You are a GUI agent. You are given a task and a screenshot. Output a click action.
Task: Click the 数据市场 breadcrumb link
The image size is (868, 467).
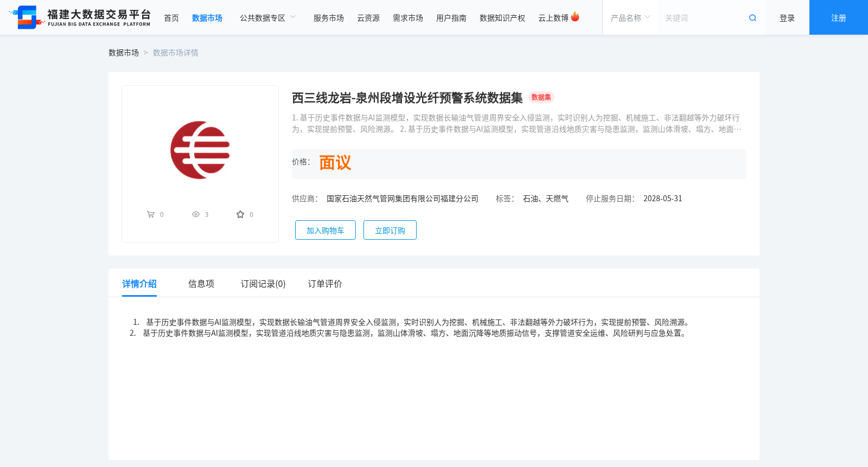[x=124, y=53]
